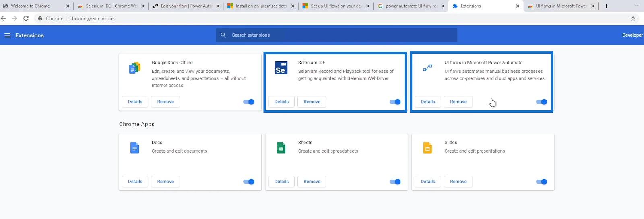Close the Install an on-premises data tab

point(293,6)
